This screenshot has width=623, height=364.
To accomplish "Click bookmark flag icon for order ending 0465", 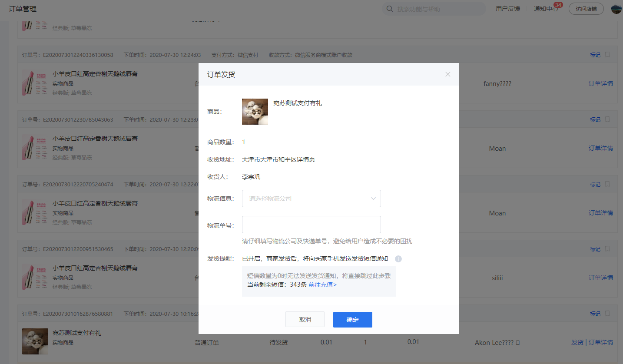I will coord(607,249).
